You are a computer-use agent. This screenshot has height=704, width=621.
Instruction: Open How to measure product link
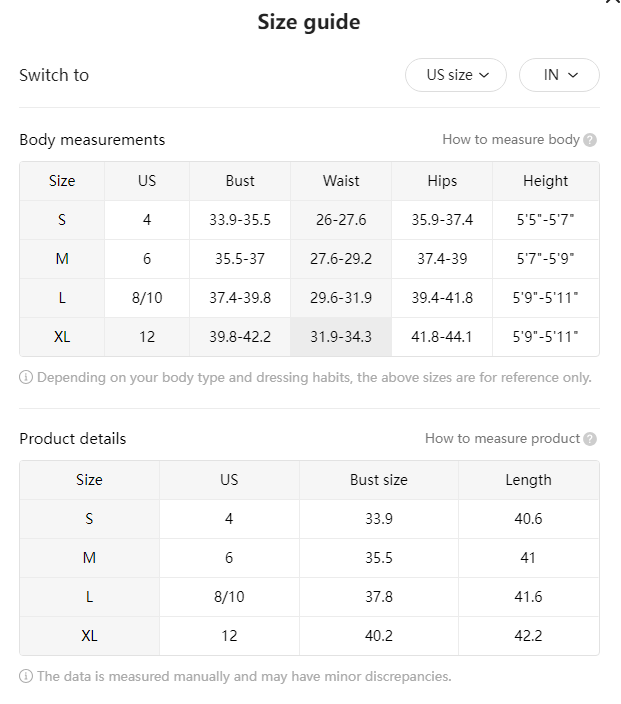[502, 438]
